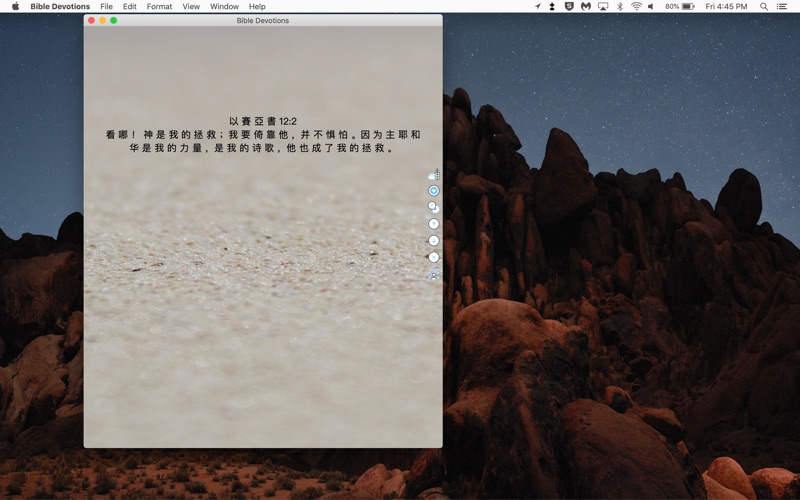Image resolution: width=800 pixels, height=500 pixels.
Task: Open the Help menu
Action: pyautogui.click(x=257, y=6)
